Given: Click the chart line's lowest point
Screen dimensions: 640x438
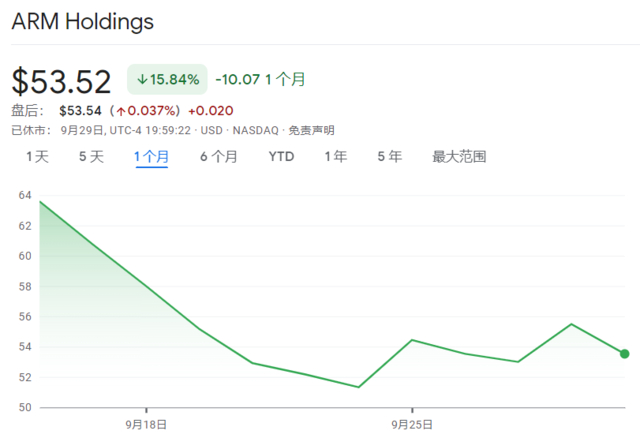Looking at the screenshot, I should 358,387.
